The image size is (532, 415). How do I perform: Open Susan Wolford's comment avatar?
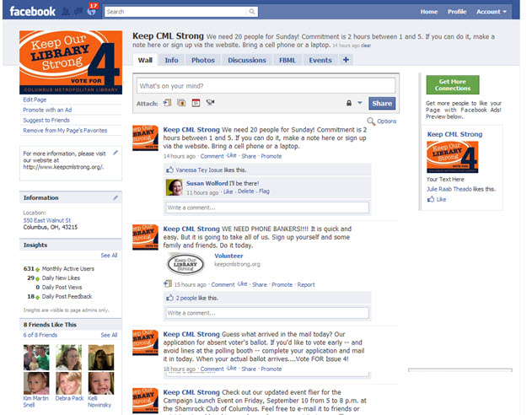(x=175, y=187)
